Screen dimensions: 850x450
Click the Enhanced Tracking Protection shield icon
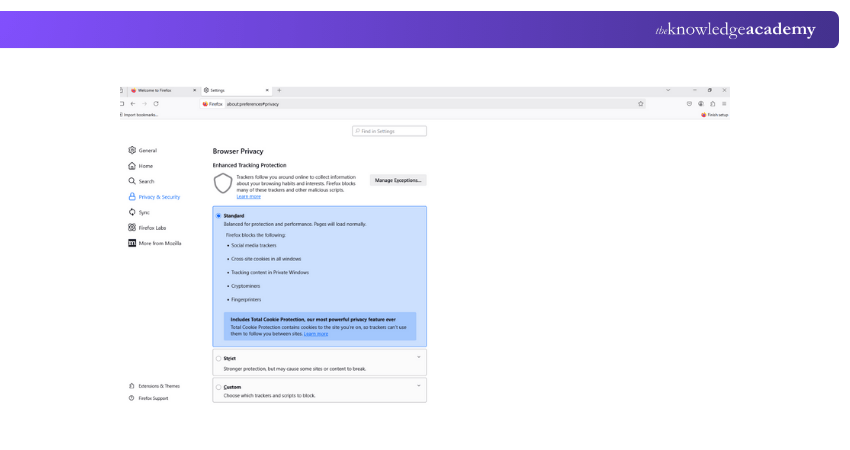[x=223, y=184]
